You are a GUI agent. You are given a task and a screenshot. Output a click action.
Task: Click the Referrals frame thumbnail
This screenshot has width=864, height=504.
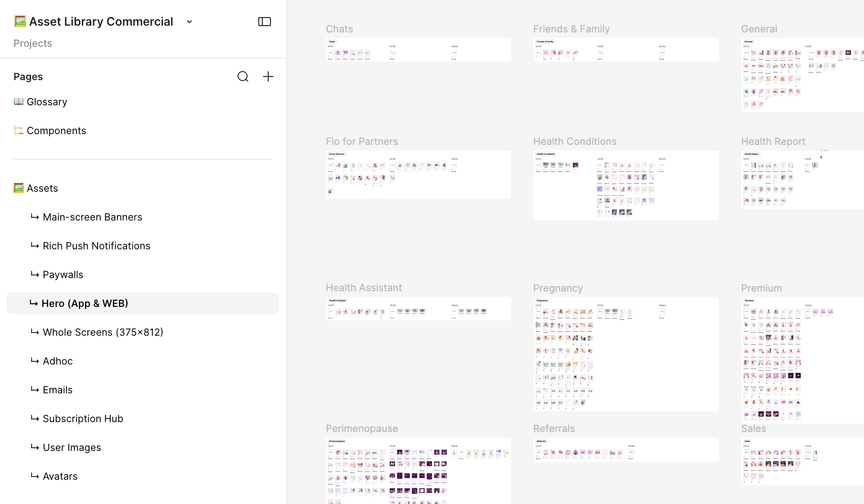point(626,450)
